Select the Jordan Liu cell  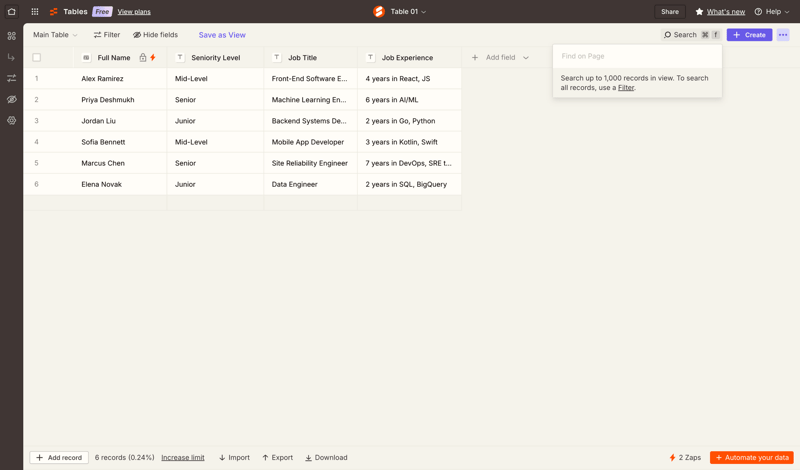coord(120,121)
